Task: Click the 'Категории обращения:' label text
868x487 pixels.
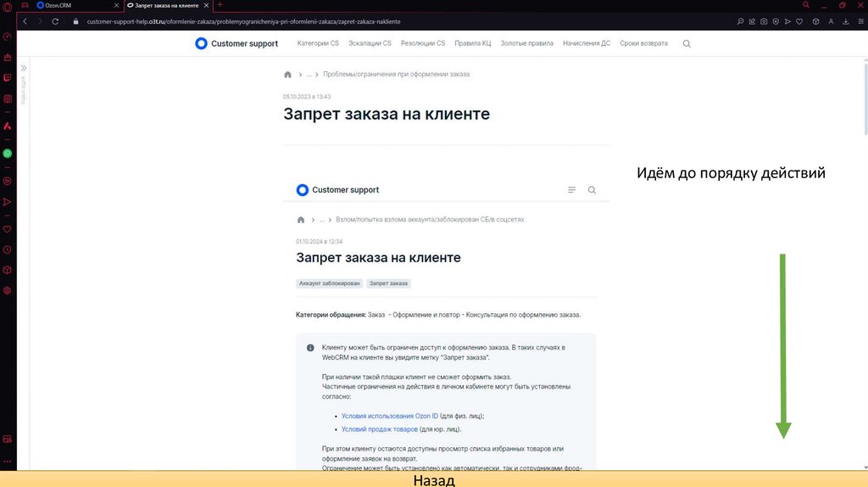Action: click(331, 315)
